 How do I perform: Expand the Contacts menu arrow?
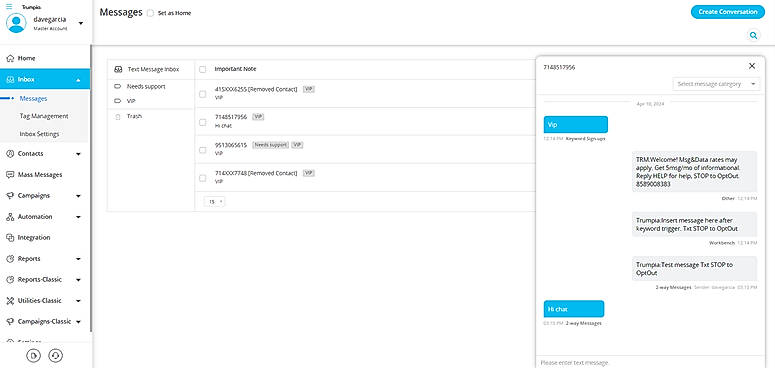point(79,154)
